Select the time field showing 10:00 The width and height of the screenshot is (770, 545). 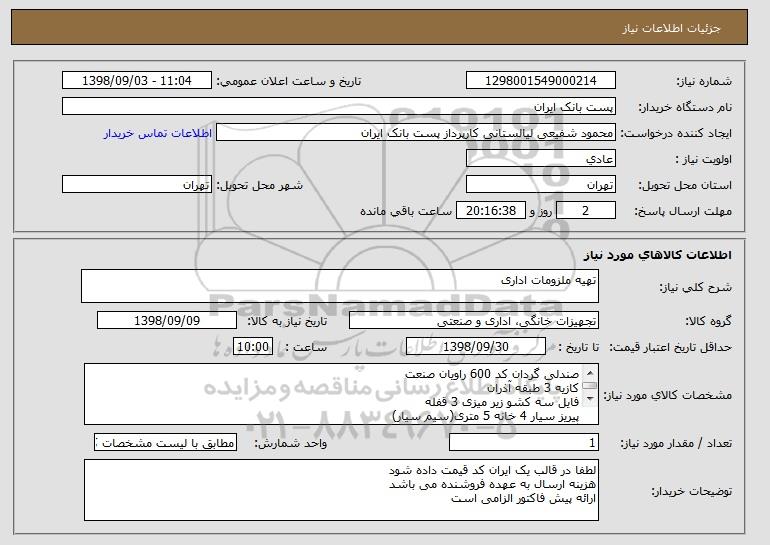pyautogui.click(x=253, y=347)
